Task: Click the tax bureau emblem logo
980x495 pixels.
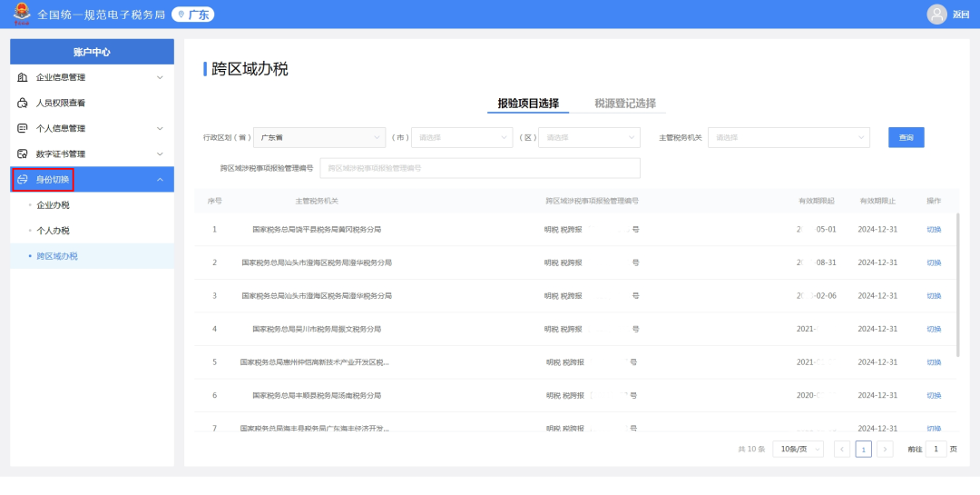Action: pyautogui.click(x=21, y=14)
